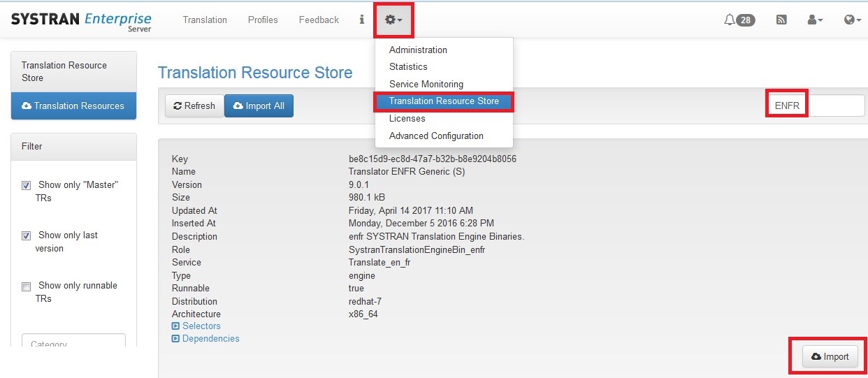Open the notifications bell with 28 badge
Screen dimensions: 868x378
(739, 20)
